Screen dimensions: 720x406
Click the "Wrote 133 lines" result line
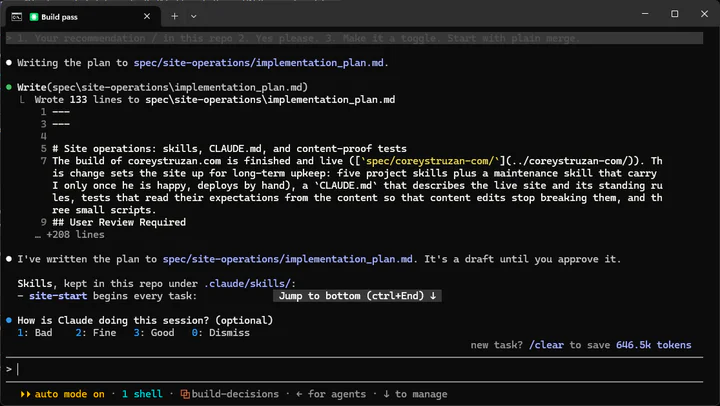click(214, 100)
